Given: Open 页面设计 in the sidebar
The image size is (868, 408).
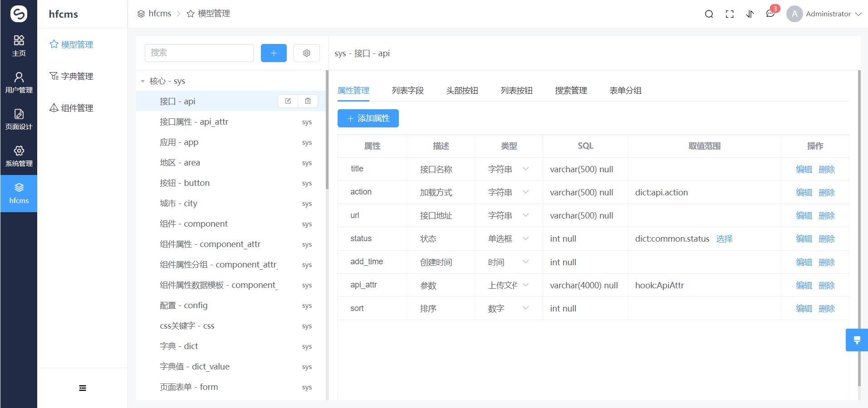Looking at the screenshot, I should coord(19,119).
